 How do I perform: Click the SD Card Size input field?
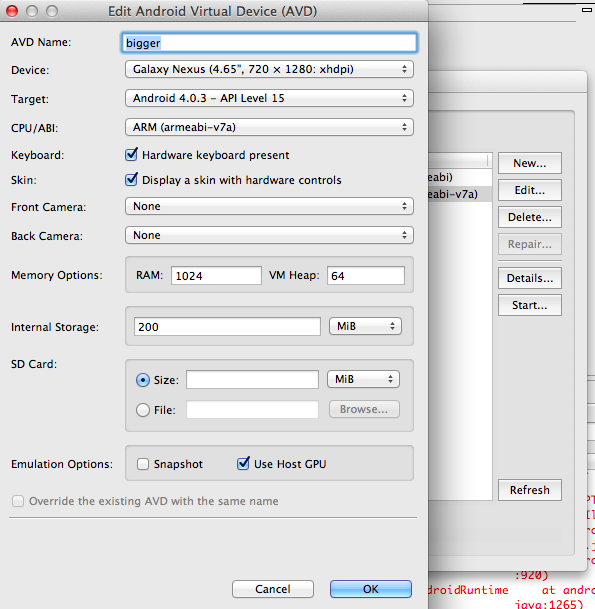click(x=252, y=379)
